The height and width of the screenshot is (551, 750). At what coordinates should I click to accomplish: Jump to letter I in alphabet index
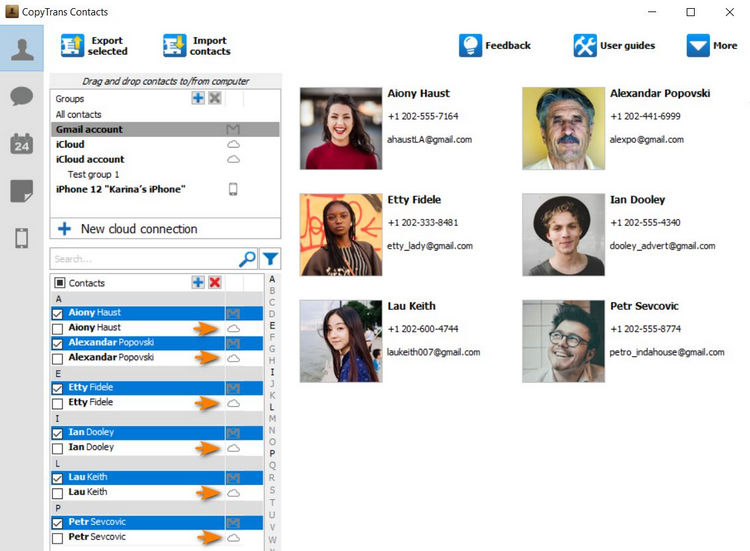click(272, 372)
